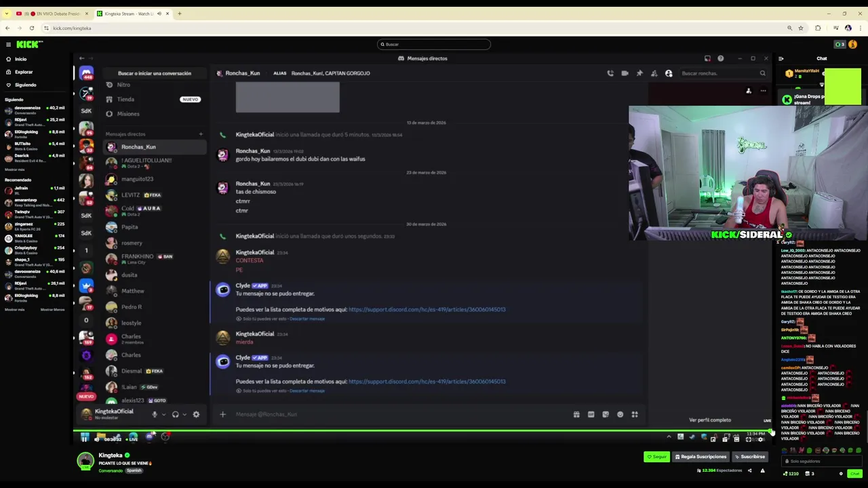Pause the Kick stream playback
The height and width of the screenshot is (488, 868).
[x=84, y=439]
